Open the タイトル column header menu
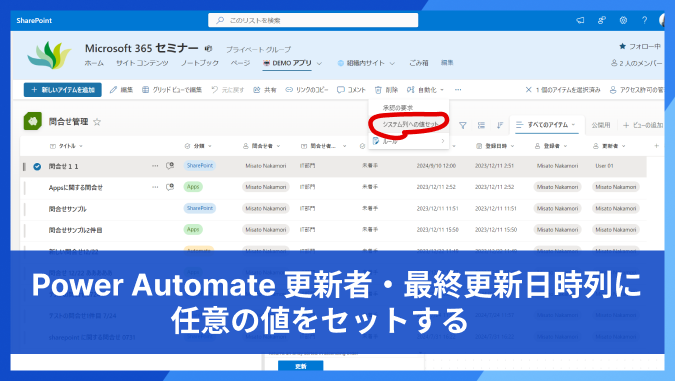 tap(66, 146)
